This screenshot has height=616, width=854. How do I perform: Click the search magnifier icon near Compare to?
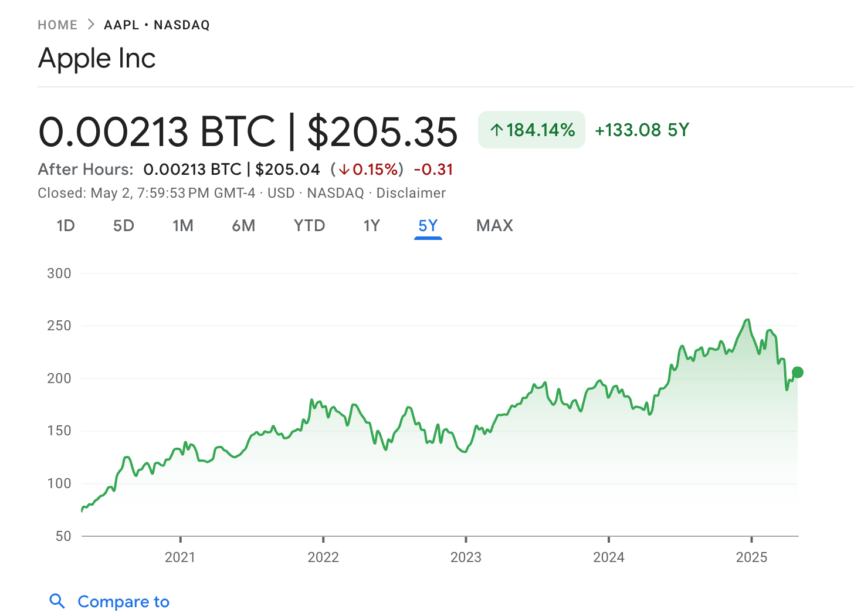click(x=57, y=601)
